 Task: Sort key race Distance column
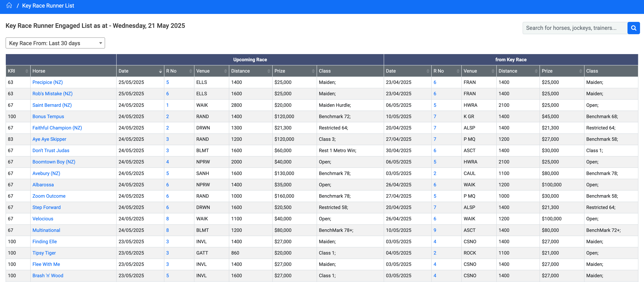tap(536, 71)
